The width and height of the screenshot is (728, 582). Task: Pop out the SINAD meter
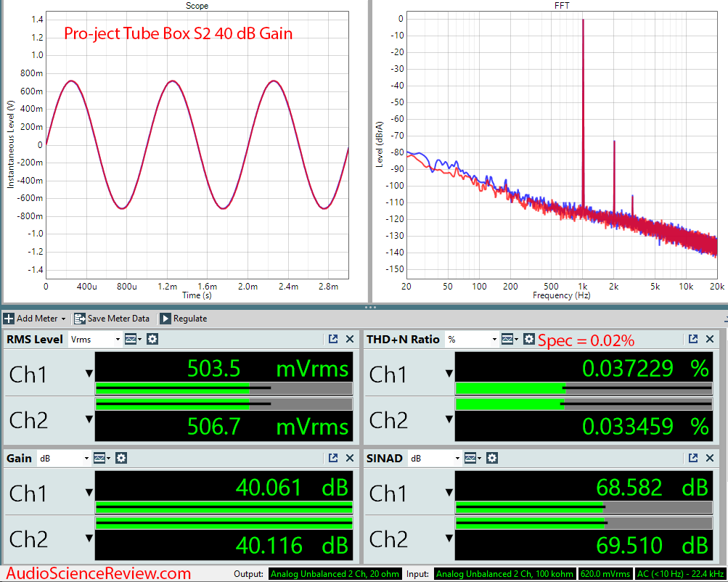click(692, 458)
